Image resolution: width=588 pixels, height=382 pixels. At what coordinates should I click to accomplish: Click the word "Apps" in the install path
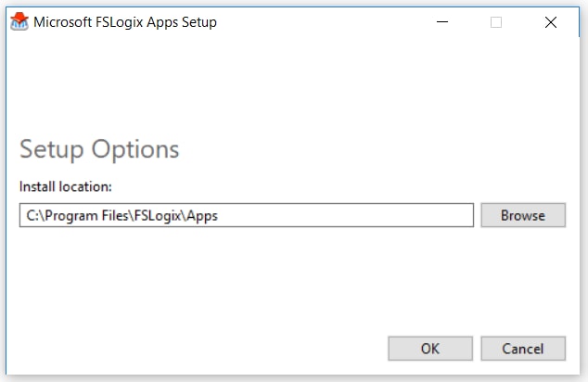(200, 215)
